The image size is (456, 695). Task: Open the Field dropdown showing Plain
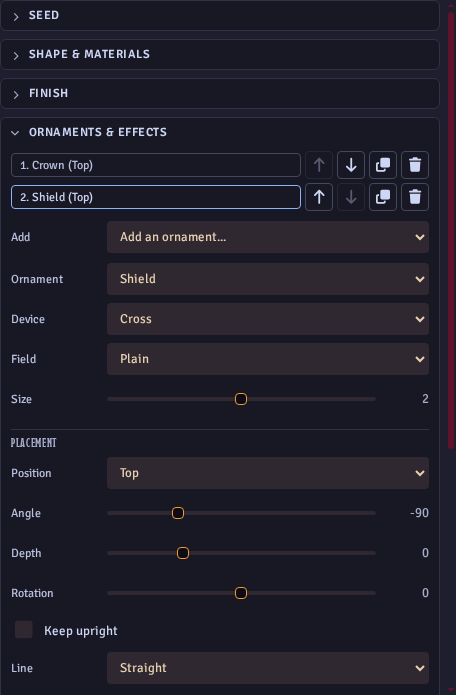click(268, 359)
